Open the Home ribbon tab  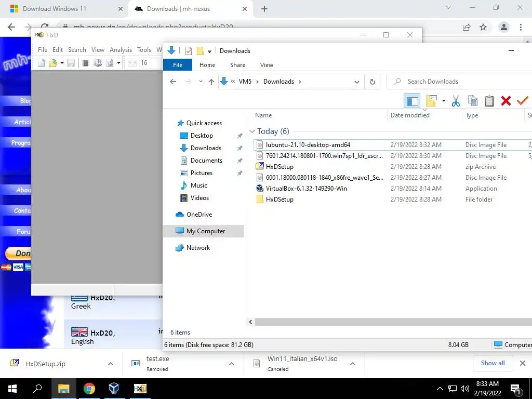(x=207, y=65)
